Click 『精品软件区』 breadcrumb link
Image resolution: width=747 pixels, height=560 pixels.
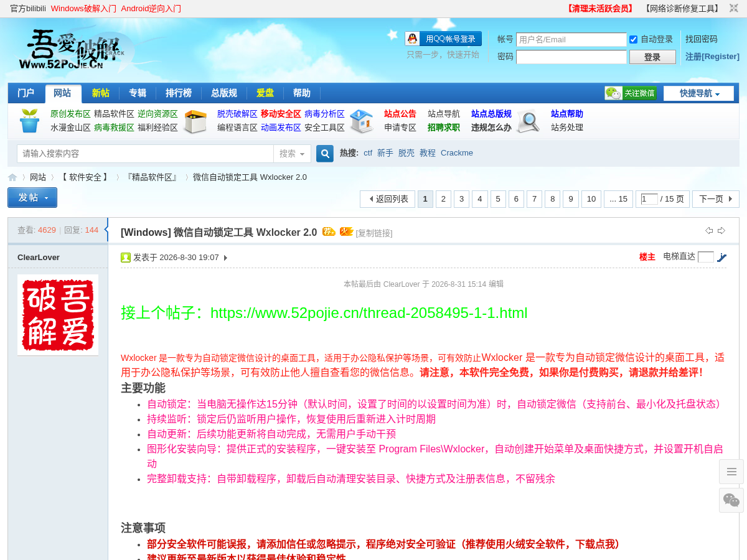pos(152,177)
